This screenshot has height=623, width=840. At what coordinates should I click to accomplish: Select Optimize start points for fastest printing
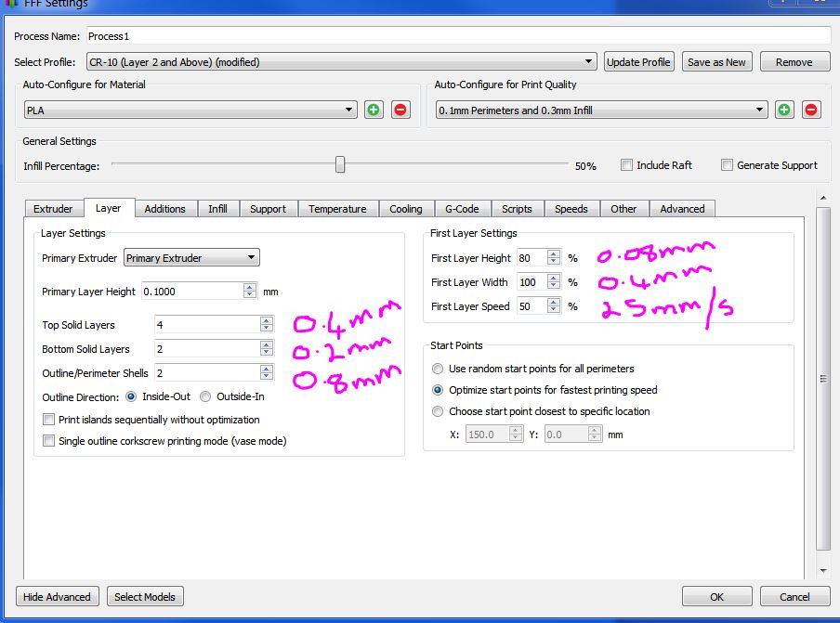coord(438,390)
